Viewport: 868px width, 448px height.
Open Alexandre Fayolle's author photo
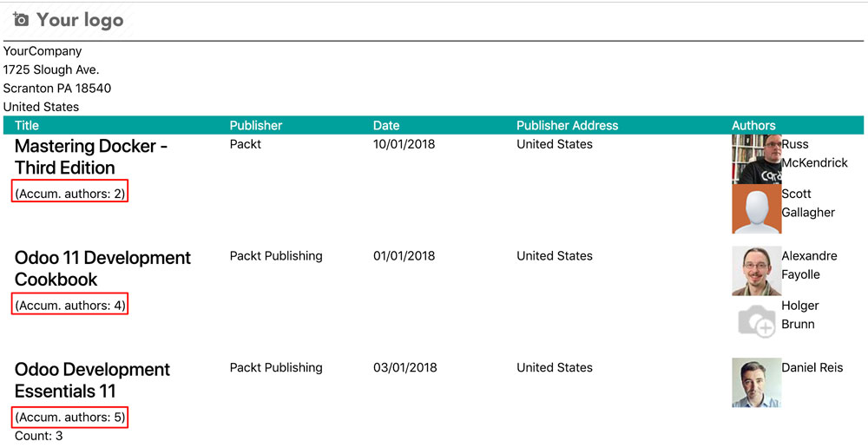(x=756, y=271)
